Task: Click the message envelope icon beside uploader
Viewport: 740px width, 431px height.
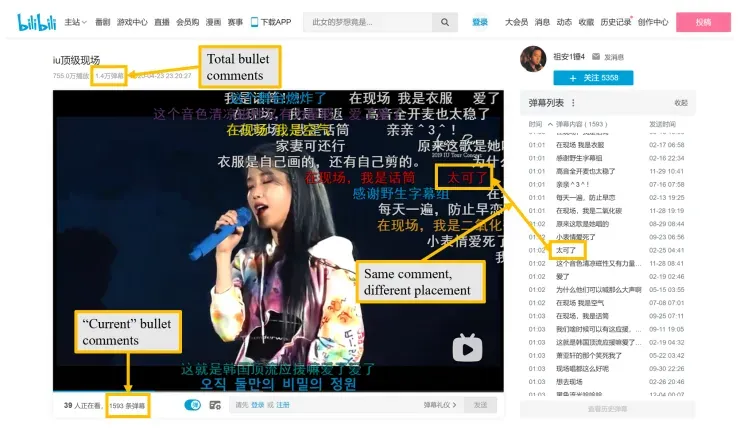Action: click(596, 57)
